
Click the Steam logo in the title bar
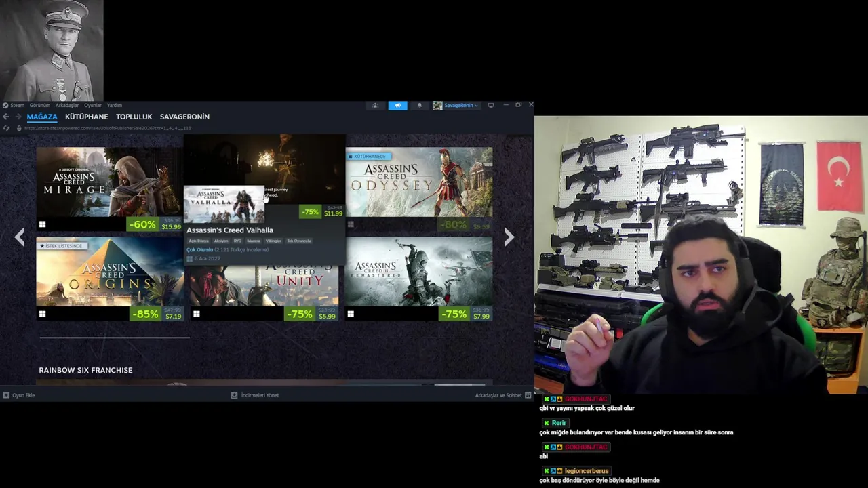click(5, 105)
